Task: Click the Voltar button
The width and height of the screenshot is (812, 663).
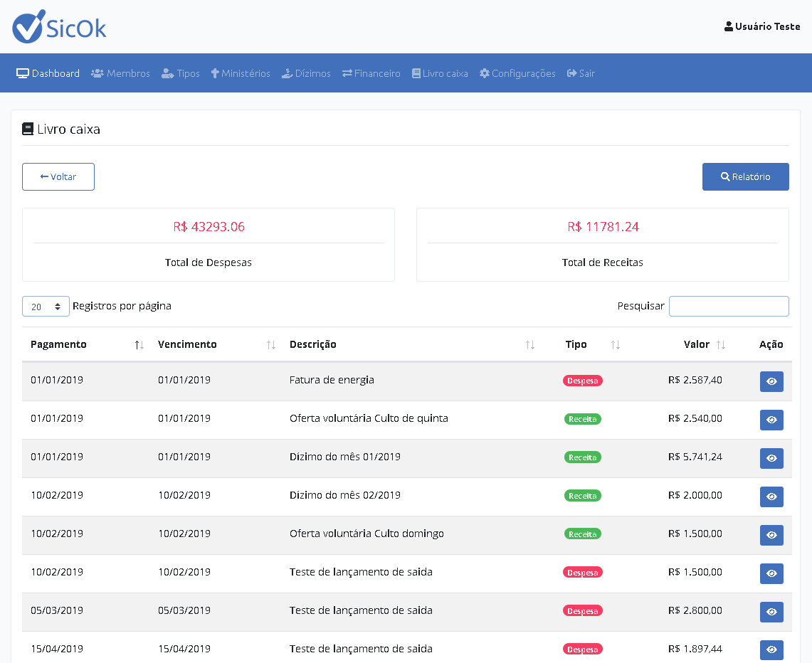Action: point(58,176)
